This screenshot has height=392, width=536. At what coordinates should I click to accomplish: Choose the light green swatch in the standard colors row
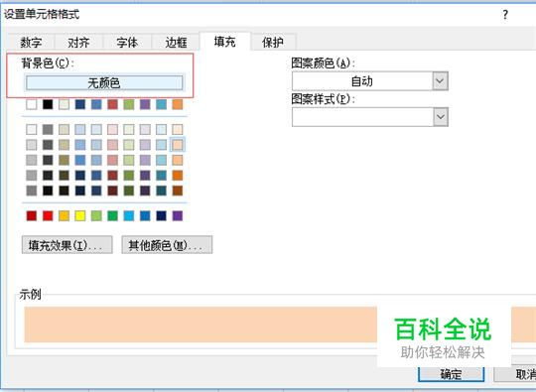click(x=96, y=215)
